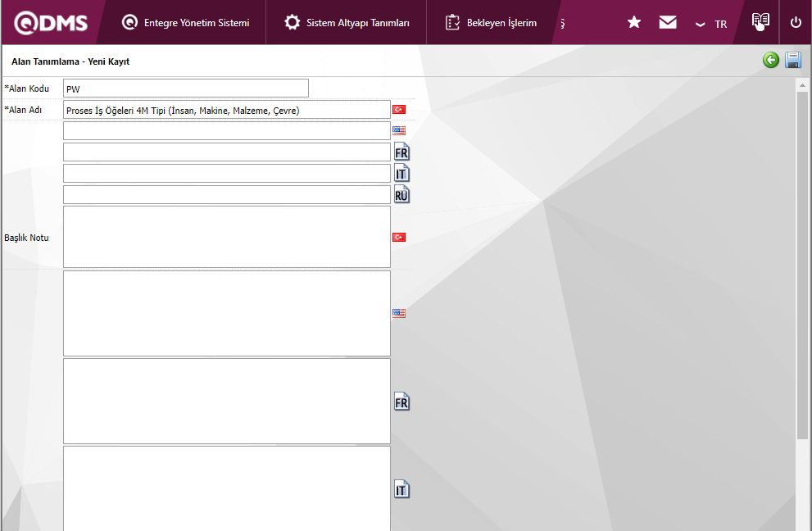Image resolution: width=812 pixels, height=531 pixels.
Task: Click the Başlık Notu Turkish text area
Action: click(x=227, y=237)
